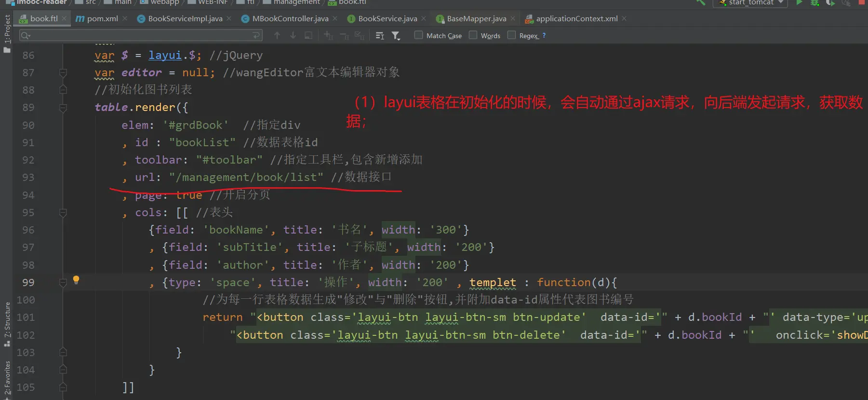Enable the Words checkbox
This screenshot has width=868, height=400.
[x=473, y=35]
